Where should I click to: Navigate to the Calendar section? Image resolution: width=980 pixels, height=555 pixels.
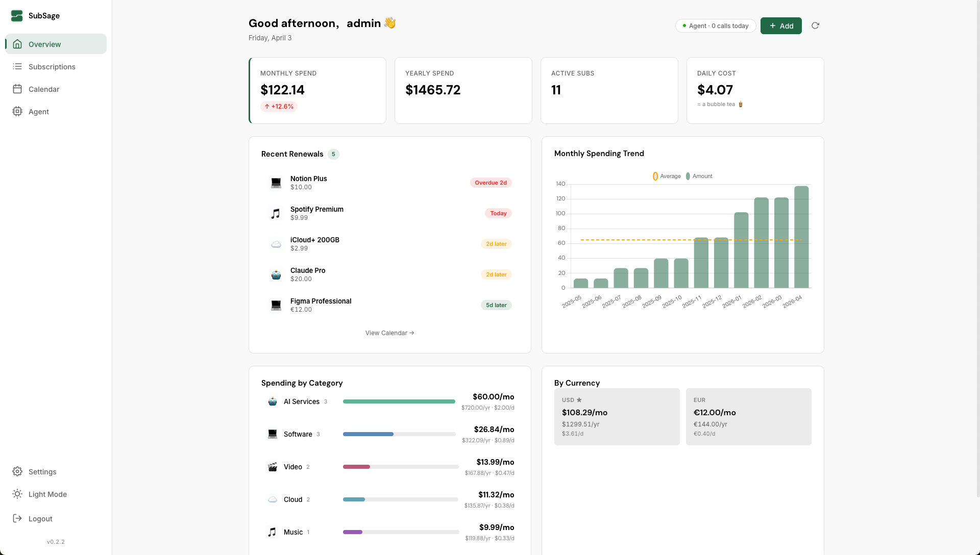tap(18, 89)
